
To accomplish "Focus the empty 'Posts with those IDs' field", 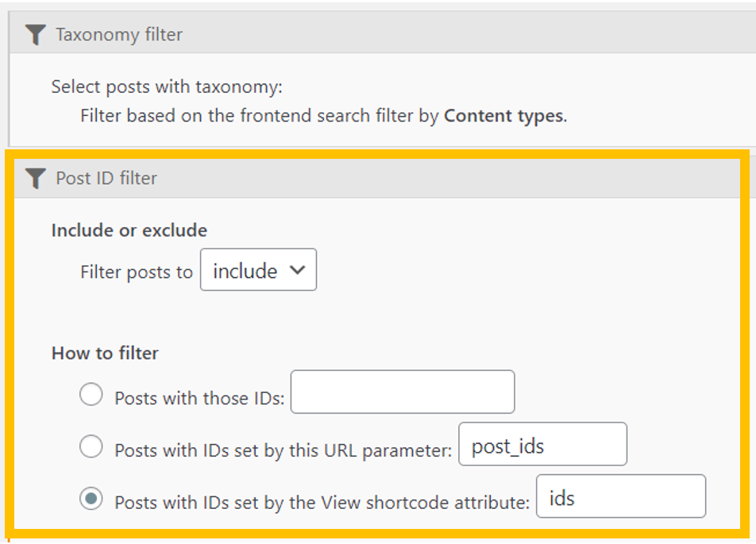I will coord(402,392).
